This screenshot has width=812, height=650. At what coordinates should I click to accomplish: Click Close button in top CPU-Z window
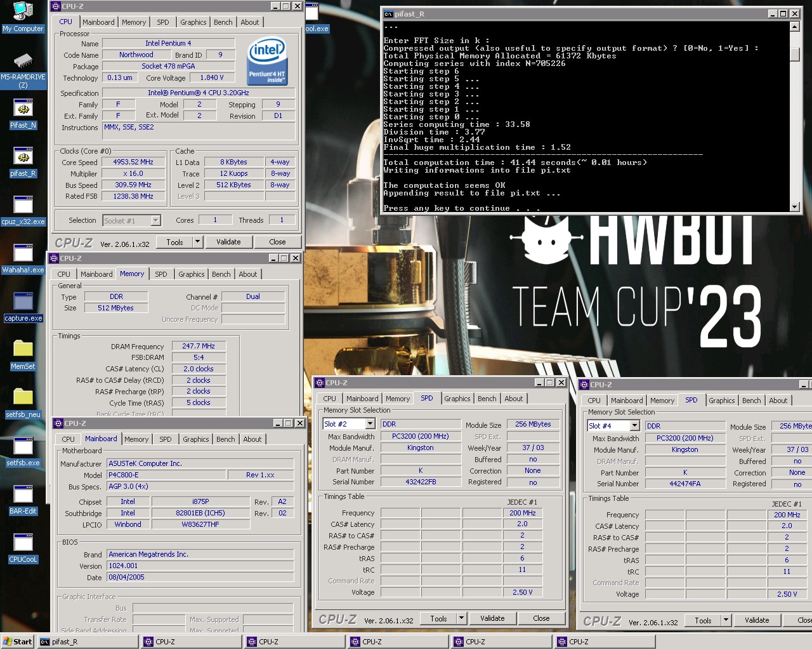(x=277, y=242)
